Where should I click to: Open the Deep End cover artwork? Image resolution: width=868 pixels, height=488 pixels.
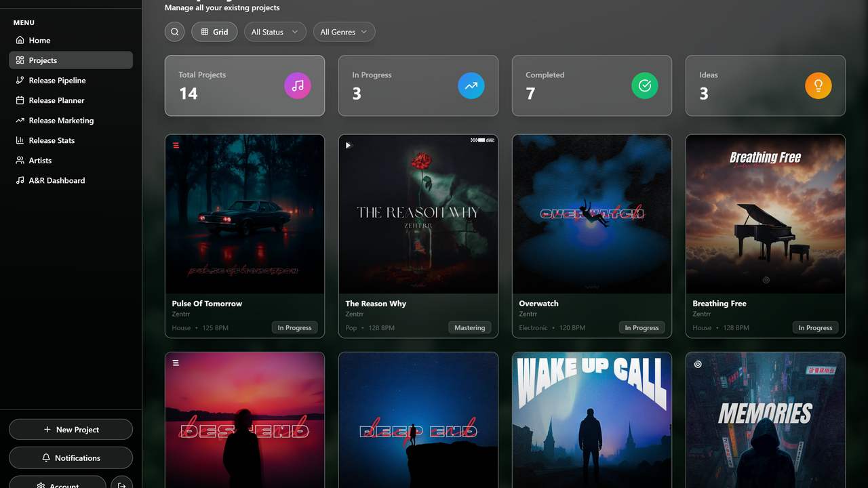(418, 420)
